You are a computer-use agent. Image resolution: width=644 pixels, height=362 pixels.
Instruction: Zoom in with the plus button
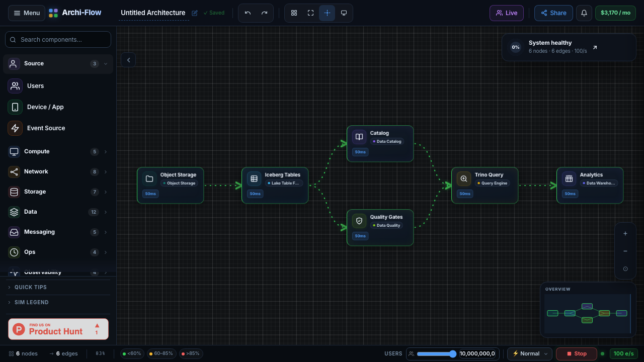click(x=625, y=234)
